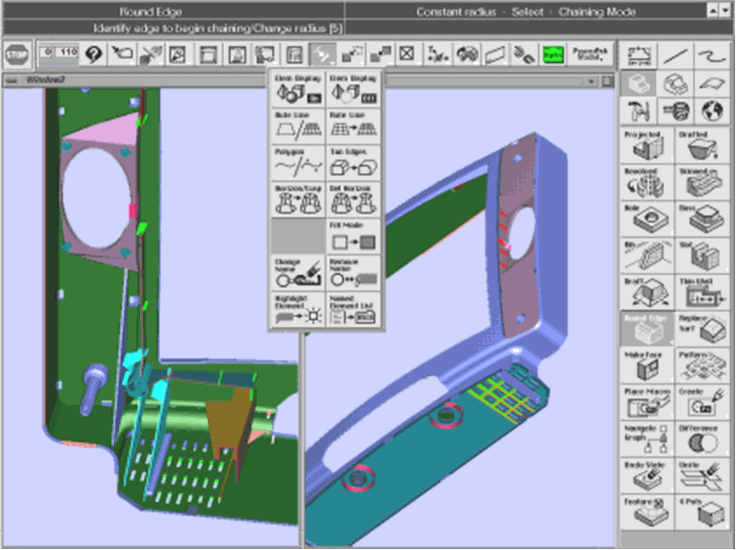Select the Polygon option in popup
Viewport: 736px width, 550px height.
tap(298, 163)
